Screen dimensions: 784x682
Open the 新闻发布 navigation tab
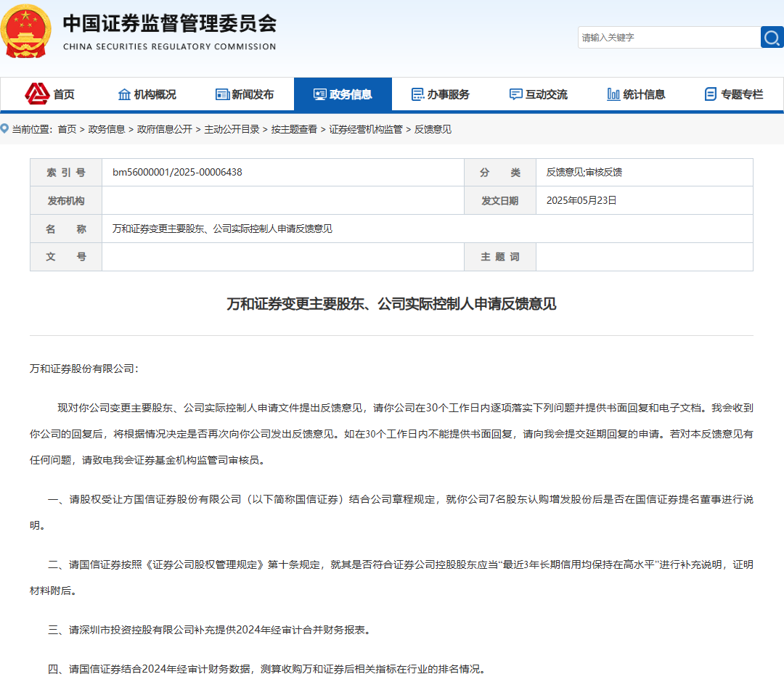click(x=245, y=94)
